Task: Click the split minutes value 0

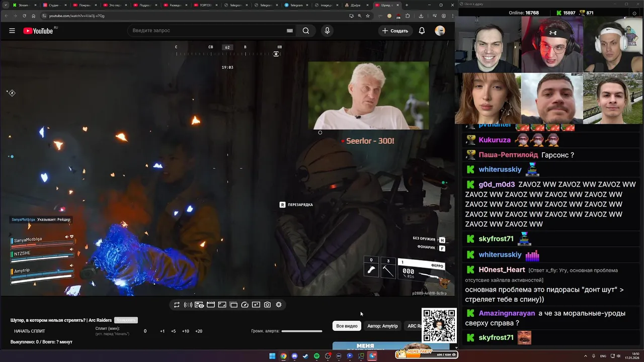Action: [145, 331]
